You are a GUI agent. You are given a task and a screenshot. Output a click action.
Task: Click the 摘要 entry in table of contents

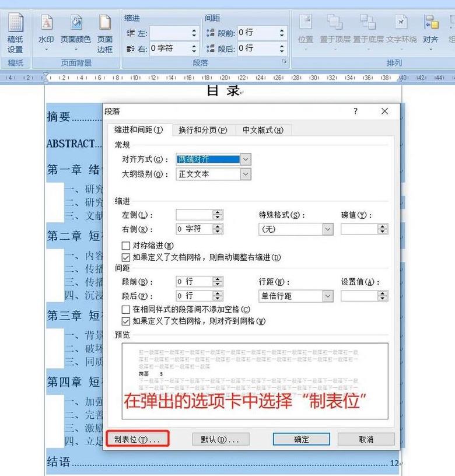[x=58, y=117]
